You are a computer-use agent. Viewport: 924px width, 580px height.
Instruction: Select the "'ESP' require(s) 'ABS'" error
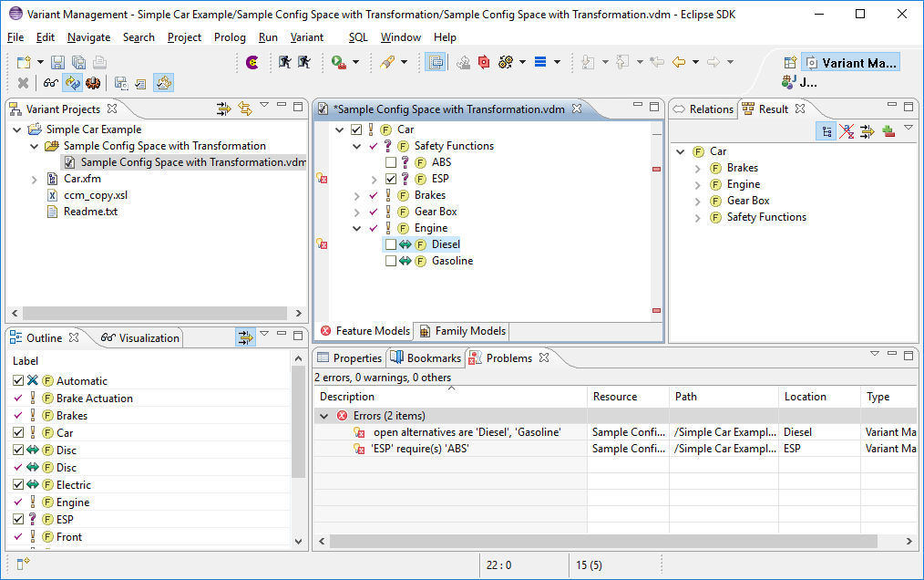419,449
